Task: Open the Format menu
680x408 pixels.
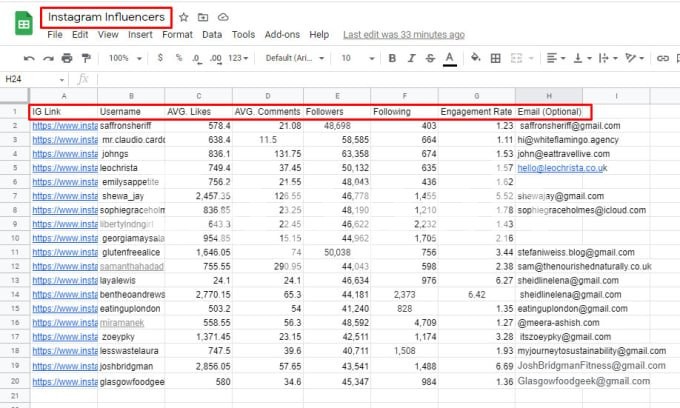Action: coord(177,34)
